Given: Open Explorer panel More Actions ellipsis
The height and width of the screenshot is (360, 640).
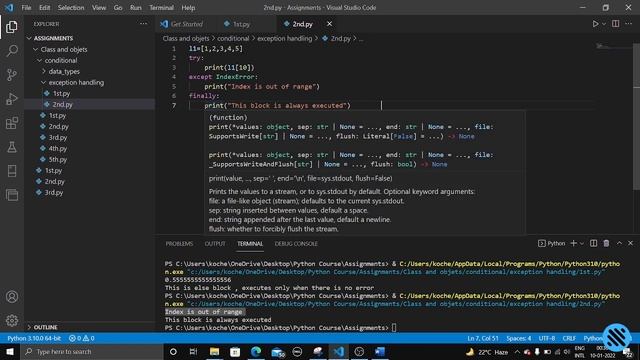Looking at the screenshot, I should (x=143, y=24).
